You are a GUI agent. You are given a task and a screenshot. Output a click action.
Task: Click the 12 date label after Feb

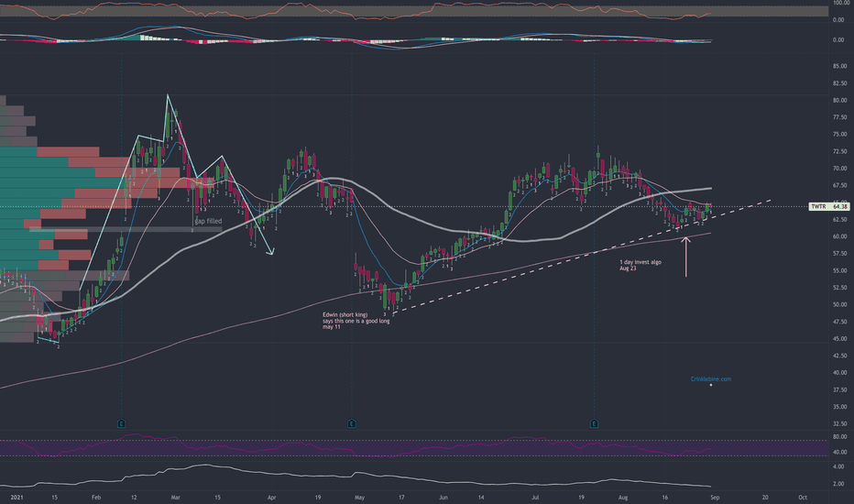click(134, 498)
